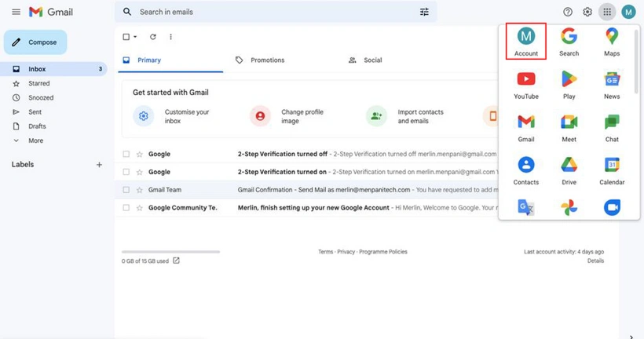Open the Privacy link

click(x=346, y=252)
